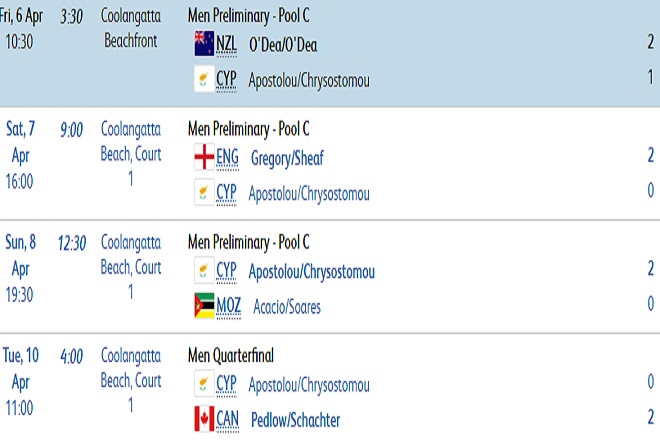The width and height of the screenshot is (660, 440).
Task: Click the ENG country code link
Action: coord(227,158)
